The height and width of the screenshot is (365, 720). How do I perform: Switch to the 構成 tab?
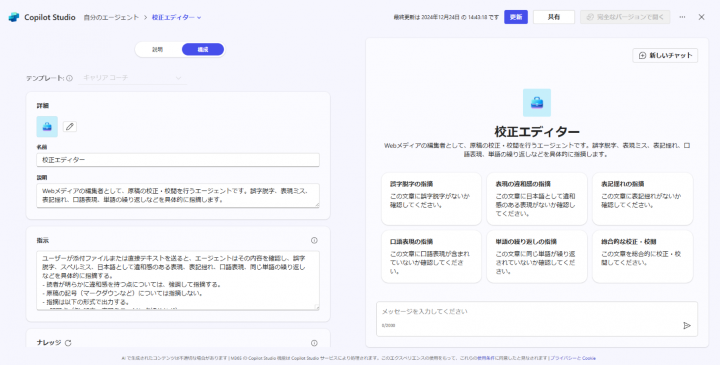click(x=203, y=50)
